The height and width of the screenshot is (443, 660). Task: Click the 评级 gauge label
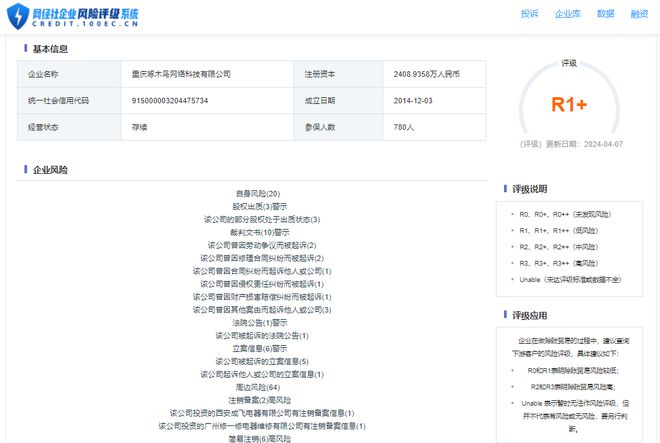(569, 63)
